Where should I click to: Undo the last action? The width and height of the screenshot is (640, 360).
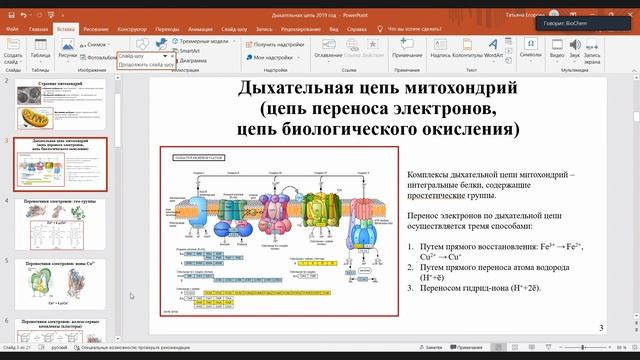(x=23, y=15)
